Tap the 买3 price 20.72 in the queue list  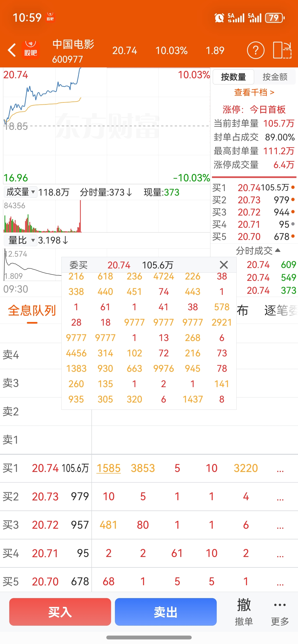click(x=45, y=525)
